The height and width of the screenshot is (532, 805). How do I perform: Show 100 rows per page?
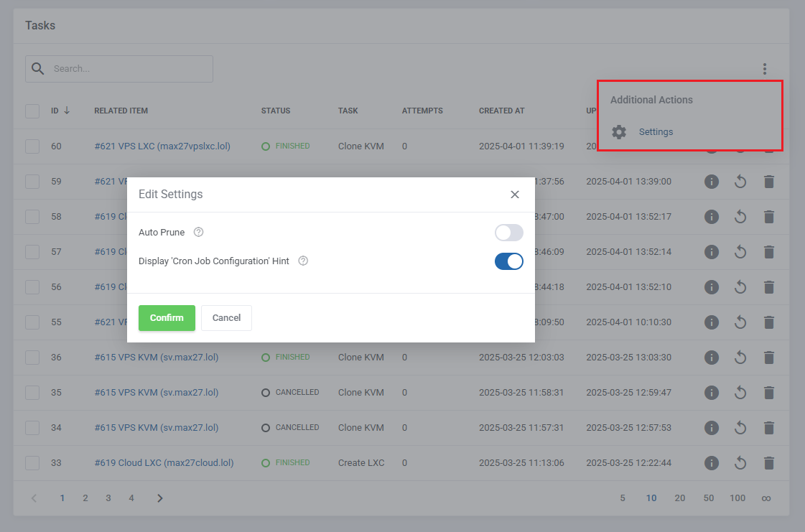click(737, 498)
